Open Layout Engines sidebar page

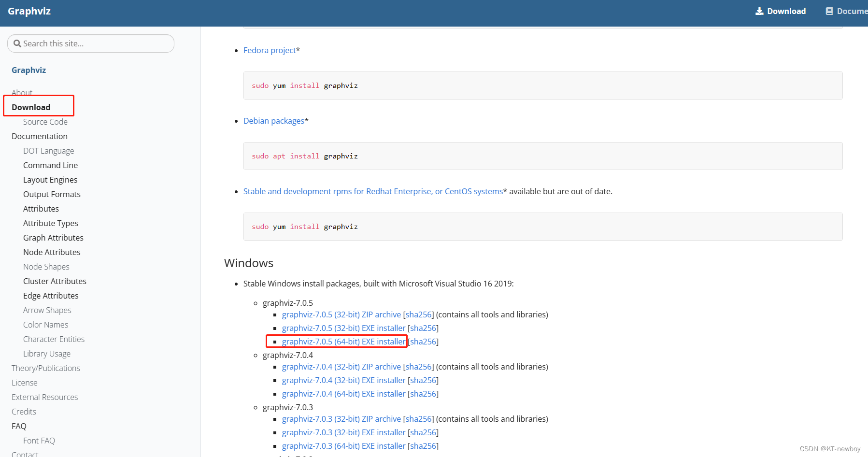[x=50, y=180]
